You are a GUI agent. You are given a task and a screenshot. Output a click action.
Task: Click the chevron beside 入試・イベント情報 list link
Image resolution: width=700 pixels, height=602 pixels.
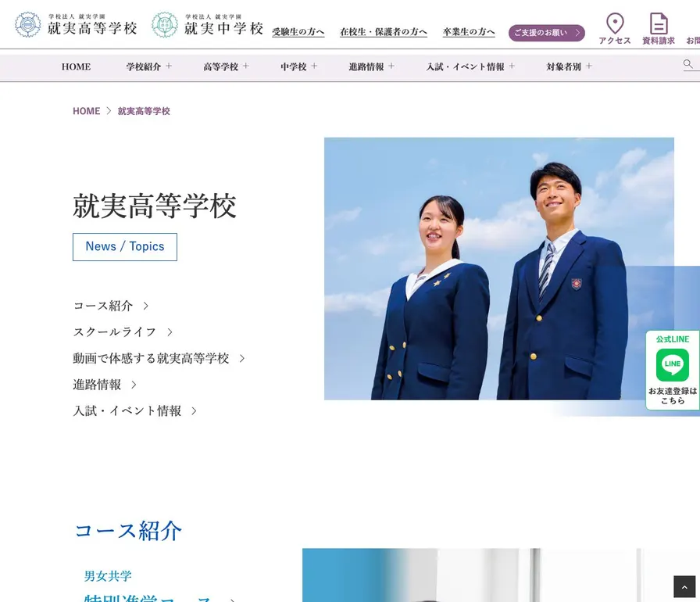(194, 411)
